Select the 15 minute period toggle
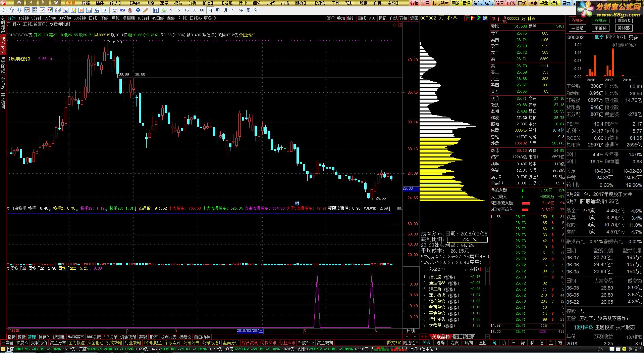This screenshot has height=353, width=644. [x=186, y=10]
